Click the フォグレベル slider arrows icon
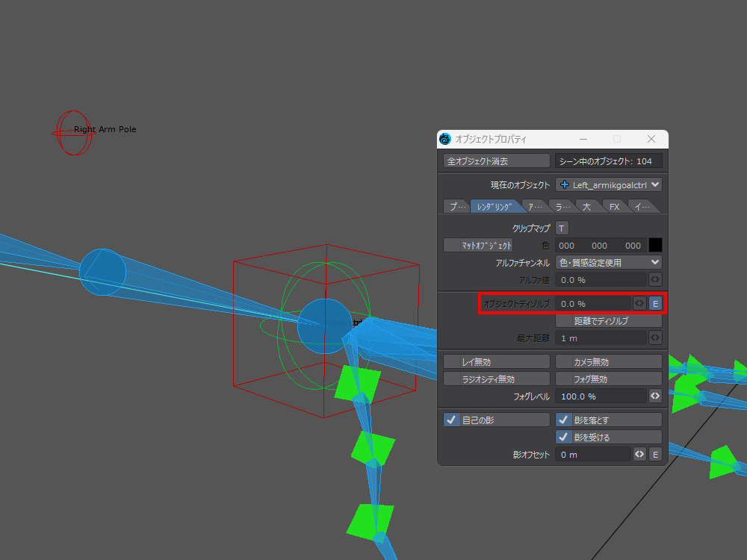This screenshot has height=560, width=747. pyautogui.click(x=655, y=396)
